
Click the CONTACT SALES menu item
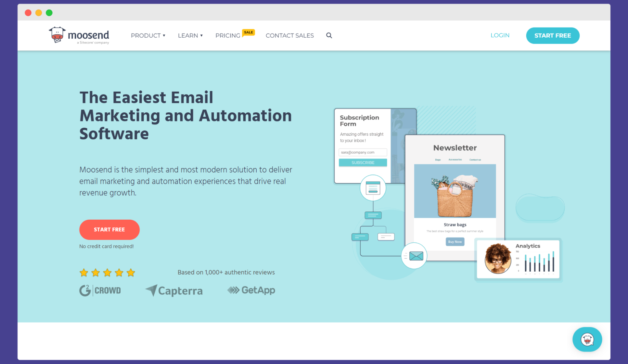(290, 35)
